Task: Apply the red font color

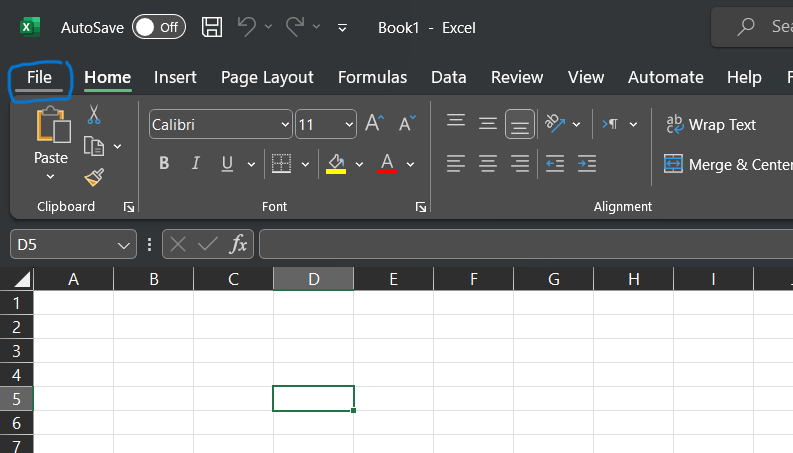Action: pos(387,164)
